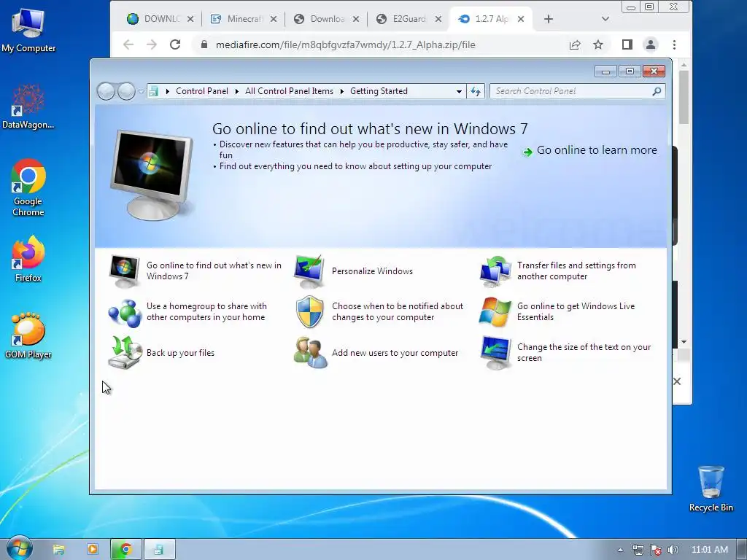
Task: Switch to the E2Guardian tab in Chrome
Action: pyautogui.click(x=409, y=19)
